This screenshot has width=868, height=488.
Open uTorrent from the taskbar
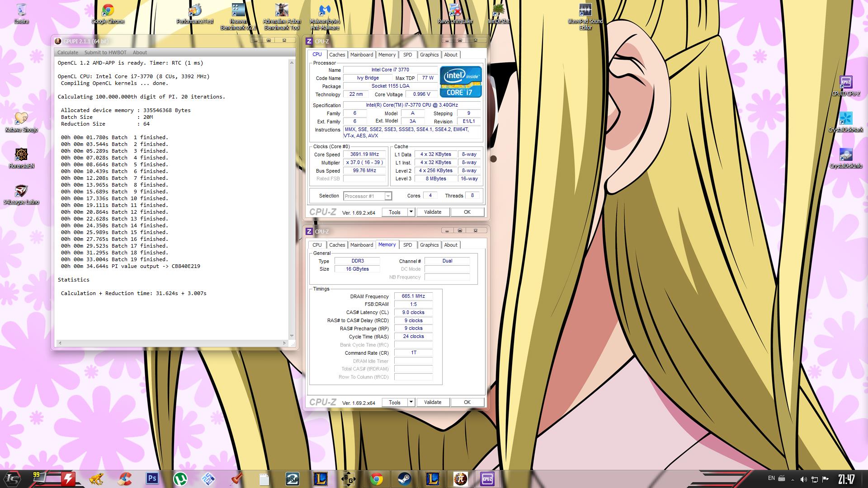point(180,479)
